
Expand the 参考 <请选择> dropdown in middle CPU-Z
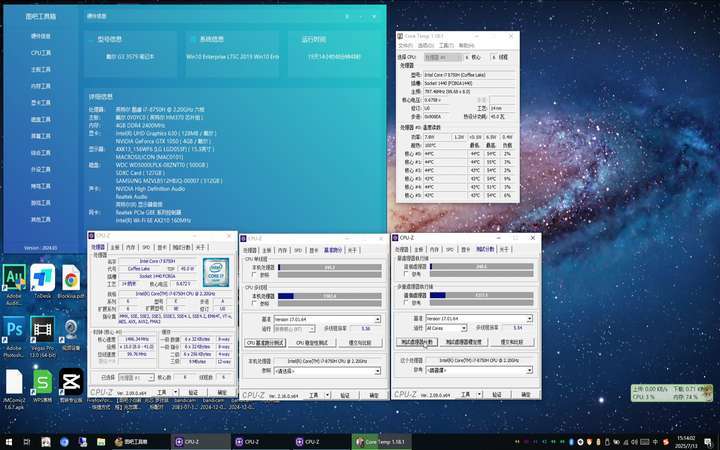click(x=377, y=371)
